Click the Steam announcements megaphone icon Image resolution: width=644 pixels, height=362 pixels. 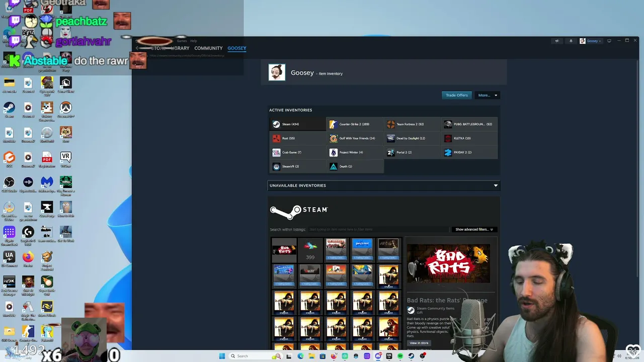pos(556,41)
